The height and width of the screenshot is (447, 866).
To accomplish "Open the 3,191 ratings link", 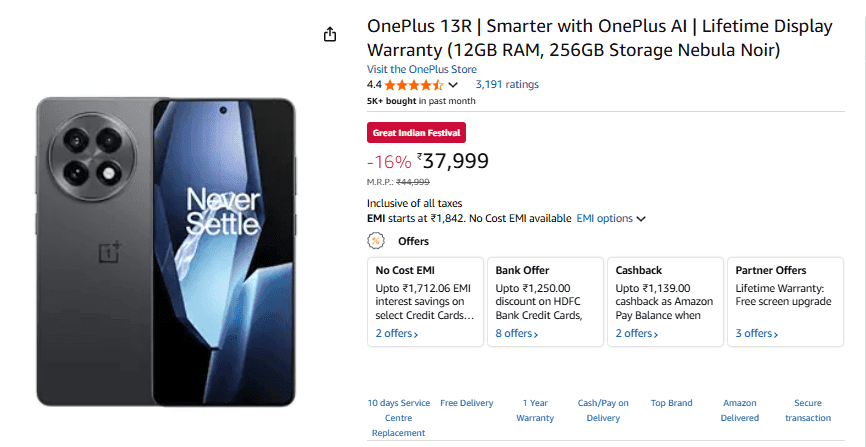I will (x=506, y=85).
